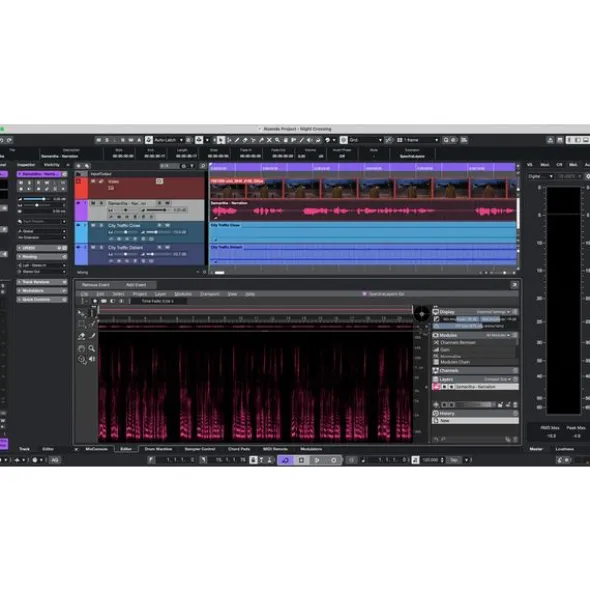Mute the Video track
Viewport: 590px width, 591px height.
point(93,182)
